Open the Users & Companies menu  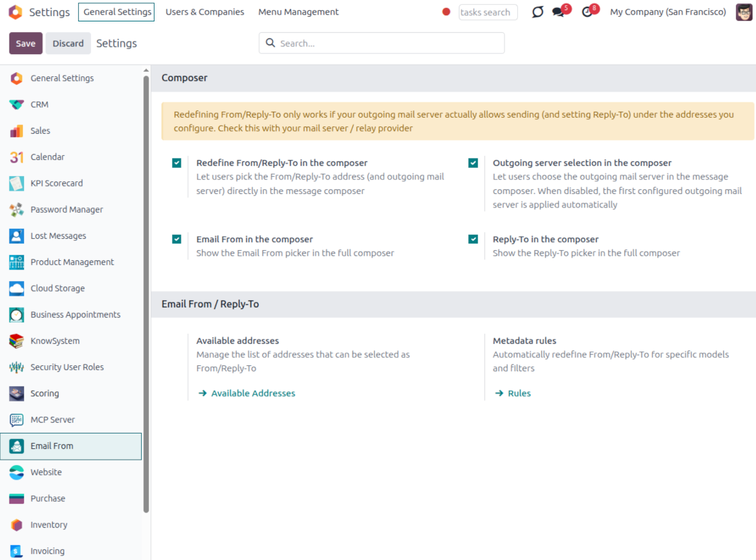click(x=205, y=12)
